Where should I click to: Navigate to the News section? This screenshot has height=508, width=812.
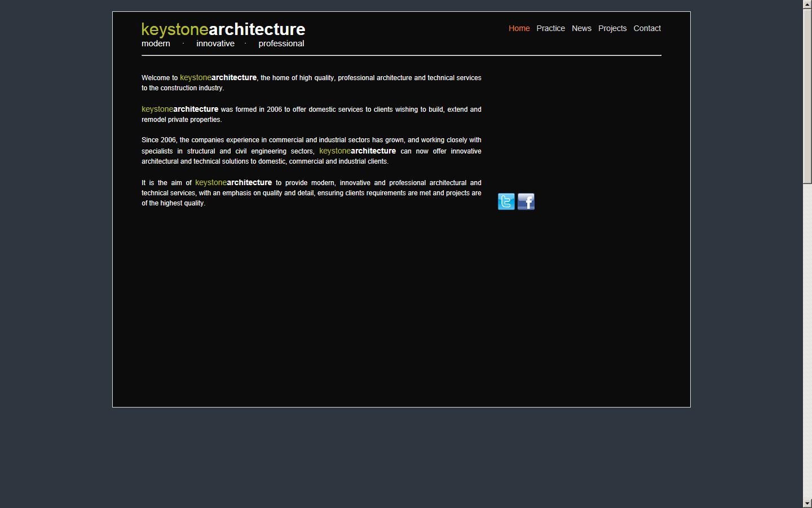point(581,28)
